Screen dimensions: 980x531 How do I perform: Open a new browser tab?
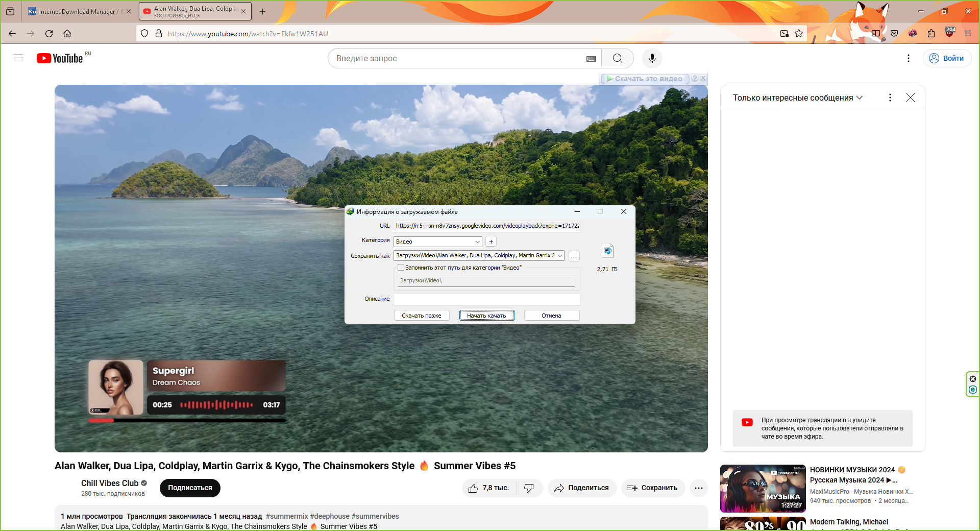pyautogui.click(x=263, y=11)
